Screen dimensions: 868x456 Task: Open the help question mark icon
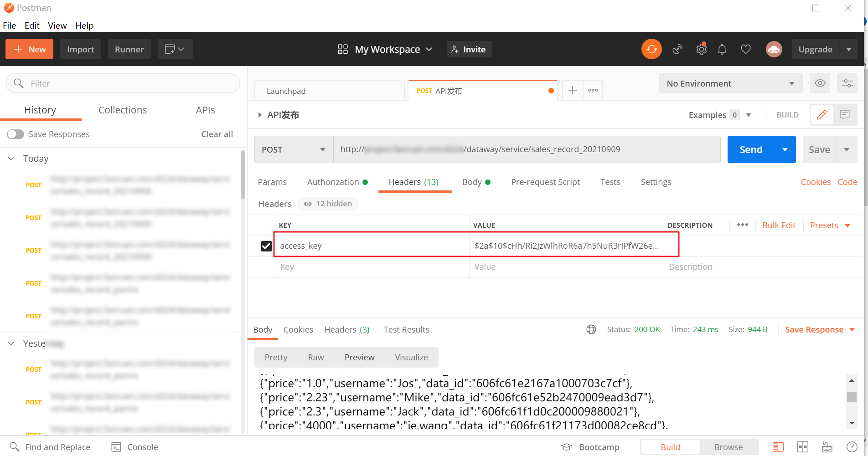(x=852, y=447)
